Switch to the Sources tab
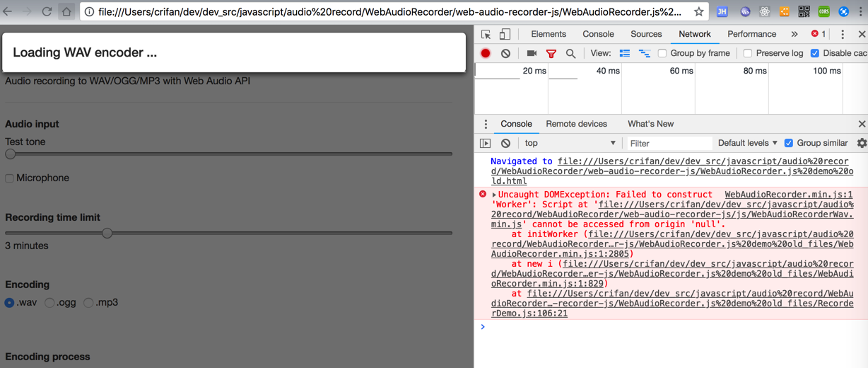 pyautogui.click(x=646, y=34)
